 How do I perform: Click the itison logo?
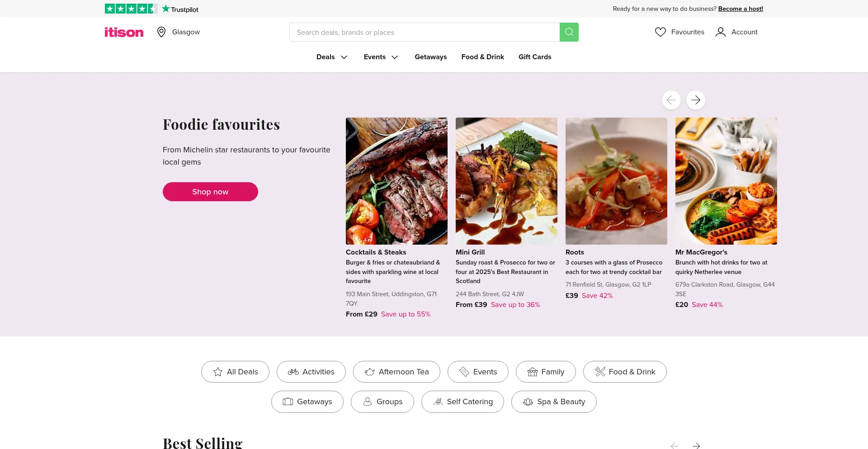coord(124,32)
